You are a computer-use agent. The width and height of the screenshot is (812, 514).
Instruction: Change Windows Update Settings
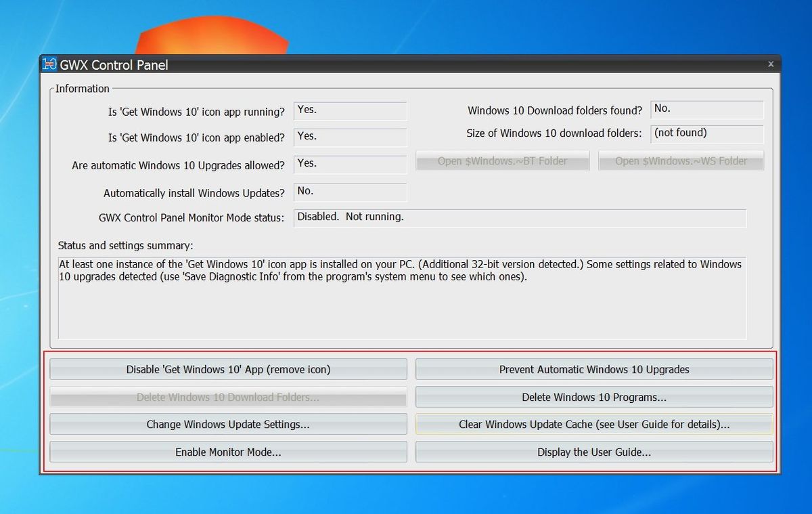(228, 425)
